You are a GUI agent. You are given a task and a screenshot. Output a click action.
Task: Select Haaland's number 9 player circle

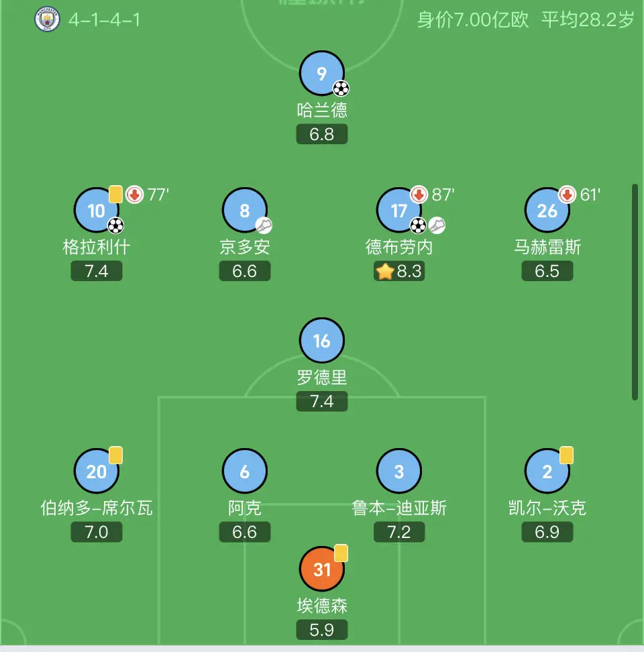tap(321, 73)
